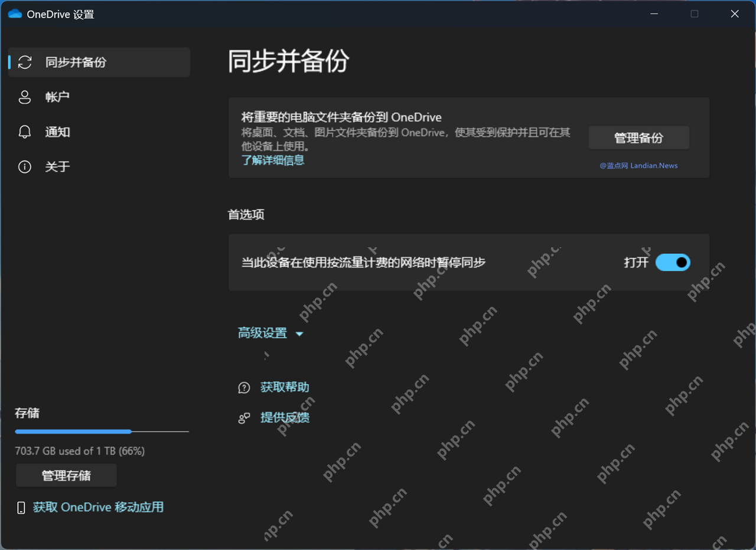Click the 打开 label next to the toggle
Image resolution: width=756 pixels, height=550 pixels.
636,263
